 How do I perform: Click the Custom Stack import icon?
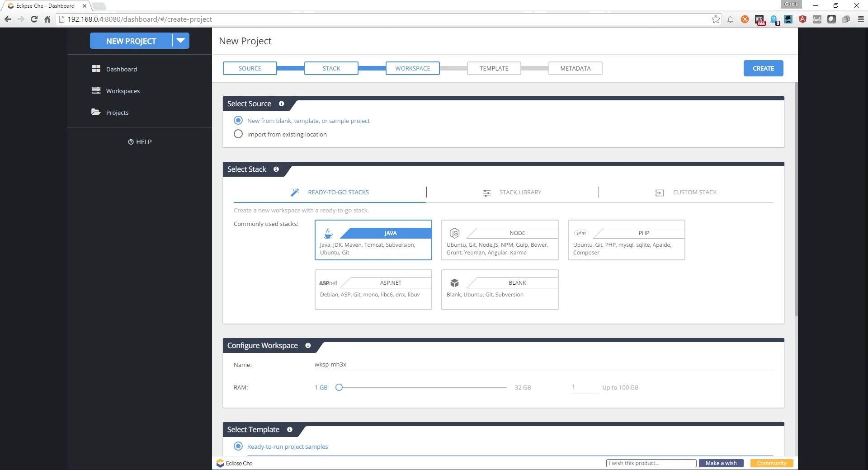pos(660,193)
